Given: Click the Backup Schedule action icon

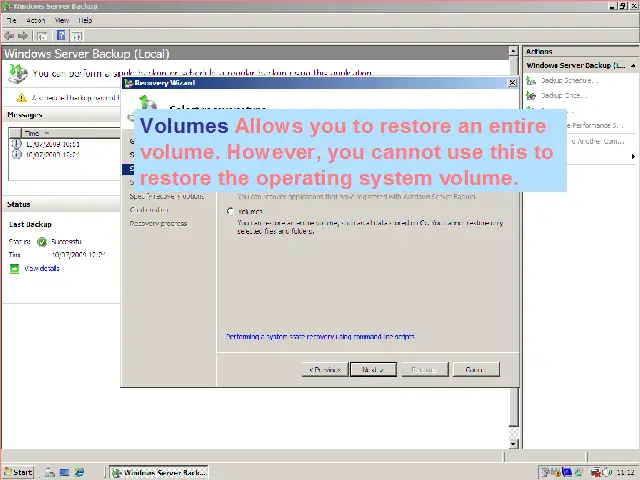Looking at the screenshot, I should (531, 80).
